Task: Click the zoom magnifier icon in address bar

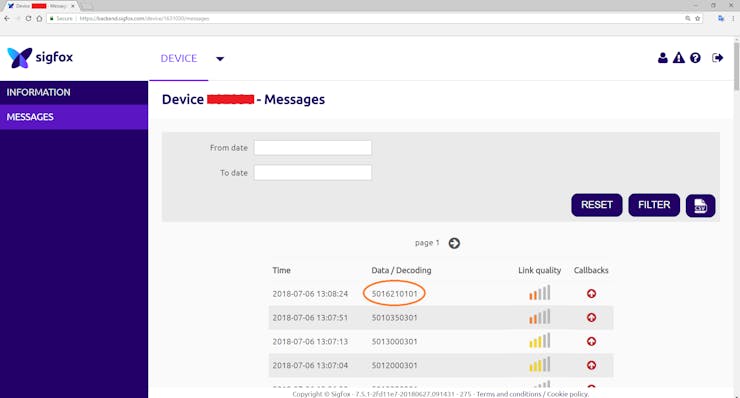Action: [688, 18]
